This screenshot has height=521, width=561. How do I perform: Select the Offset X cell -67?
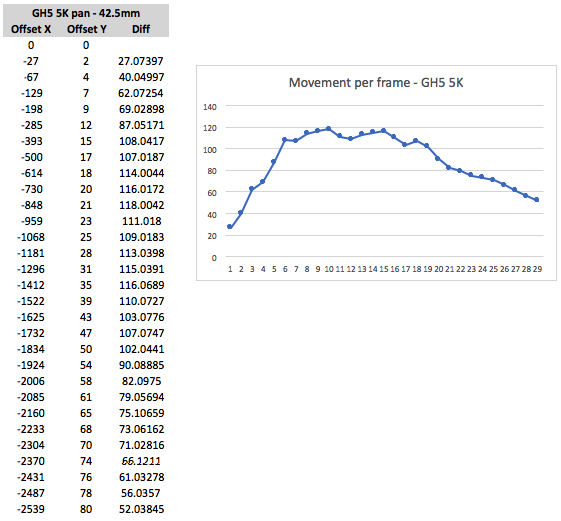click(x=31, y=77)
